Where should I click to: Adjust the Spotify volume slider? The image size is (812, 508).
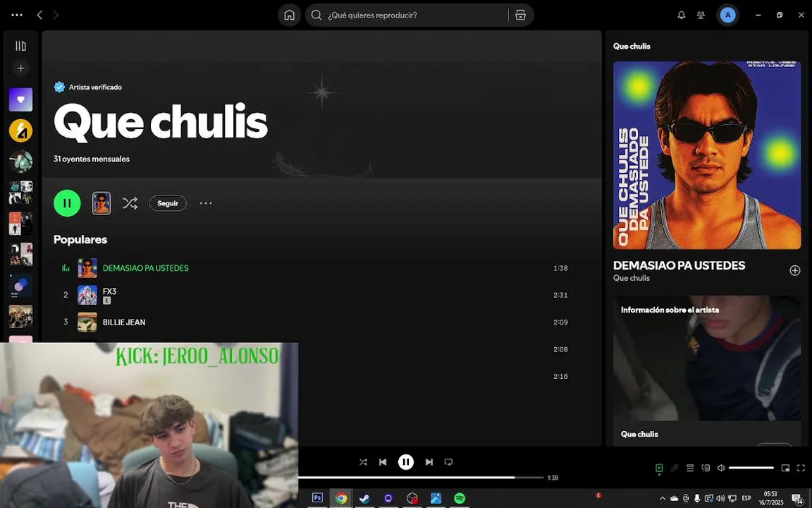pyautogui.click(x=751, y=468)
